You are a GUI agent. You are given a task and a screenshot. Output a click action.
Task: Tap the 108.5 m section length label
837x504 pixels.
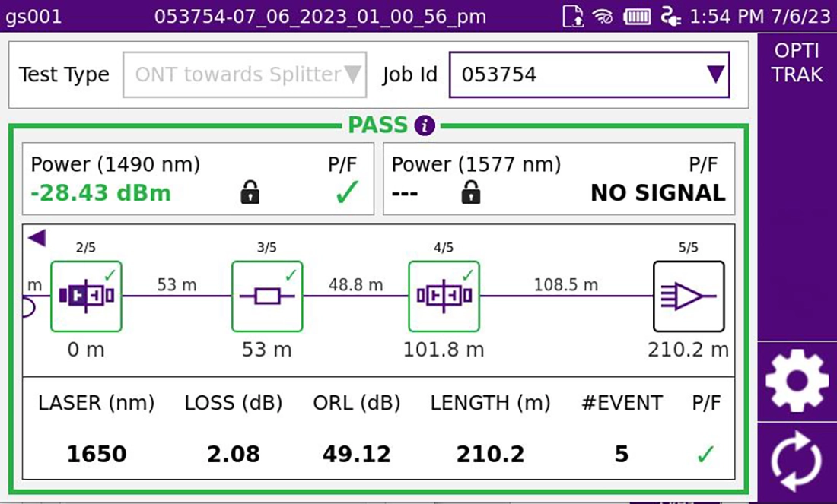coord(566,285)
